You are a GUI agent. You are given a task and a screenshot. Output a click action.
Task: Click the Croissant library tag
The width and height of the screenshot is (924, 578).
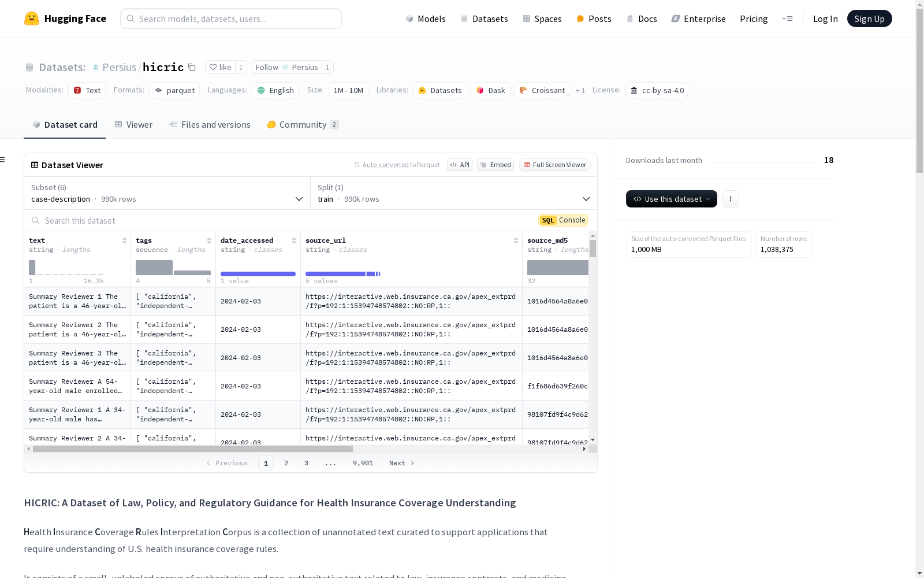click(542, 90)
